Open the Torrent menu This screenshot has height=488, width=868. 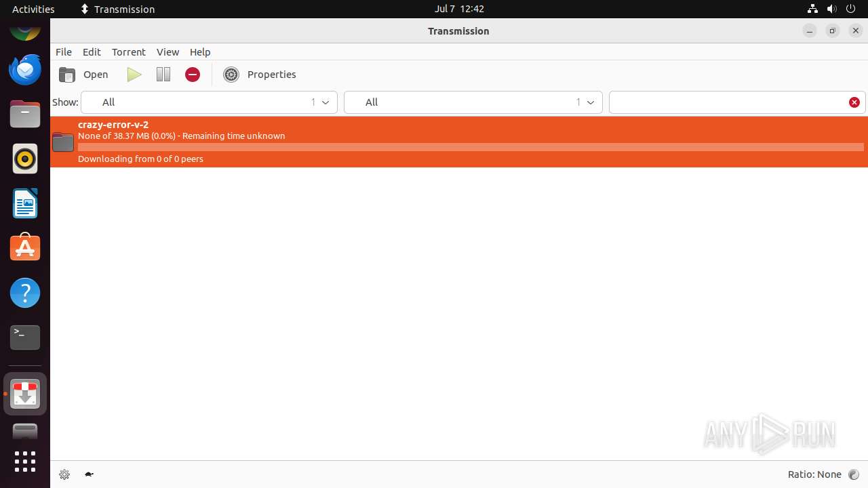[129, 52]
